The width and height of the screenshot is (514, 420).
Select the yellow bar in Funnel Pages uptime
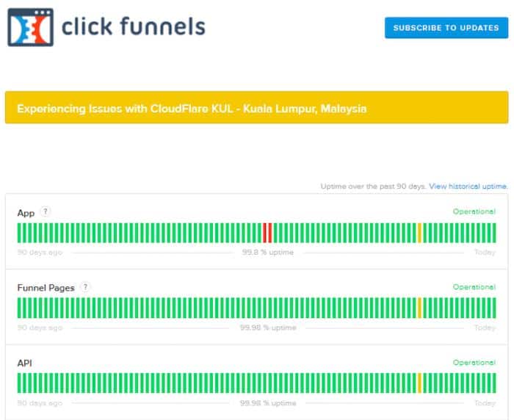(x=419, y=308)
